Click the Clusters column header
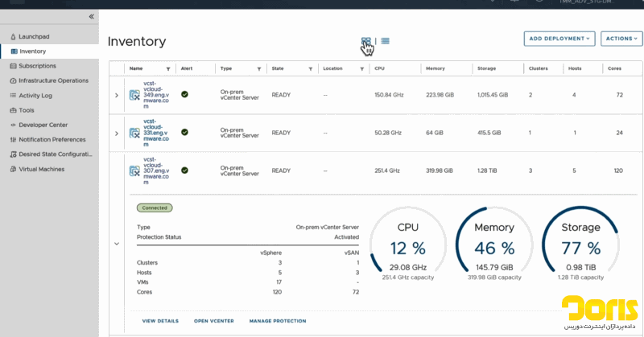This screenshot has width=644, height=337. click(539, 68)
